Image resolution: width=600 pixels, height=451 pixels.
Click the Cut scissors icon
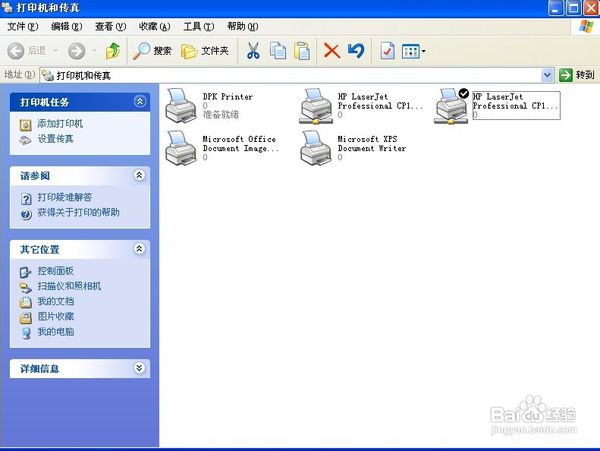click(253, 51)
